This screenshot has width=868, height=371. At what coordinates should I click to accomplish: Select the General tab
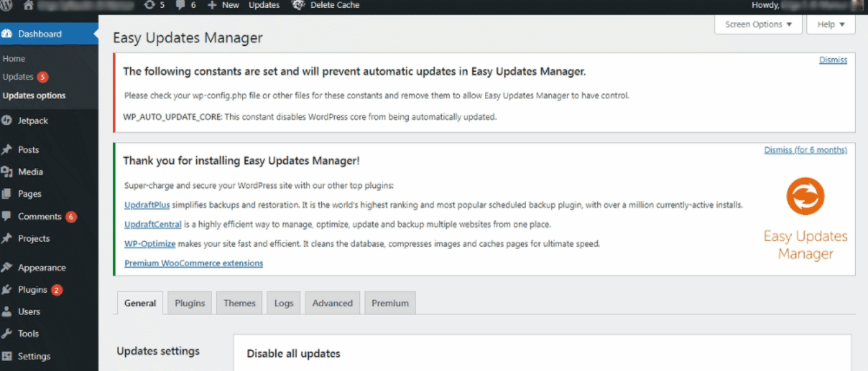point(140,303)
